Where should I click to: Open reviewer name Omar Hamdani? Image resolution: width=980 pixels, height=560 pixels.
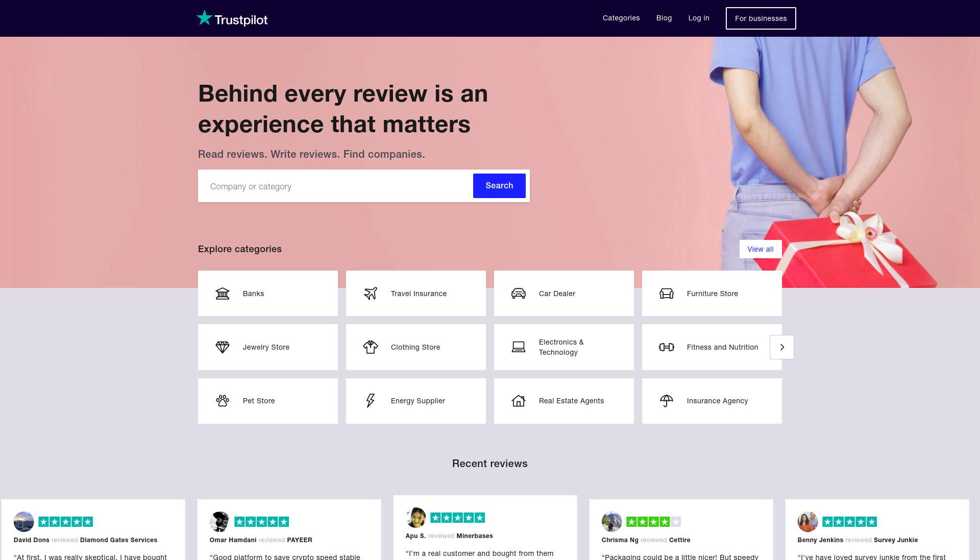(233, 540)
